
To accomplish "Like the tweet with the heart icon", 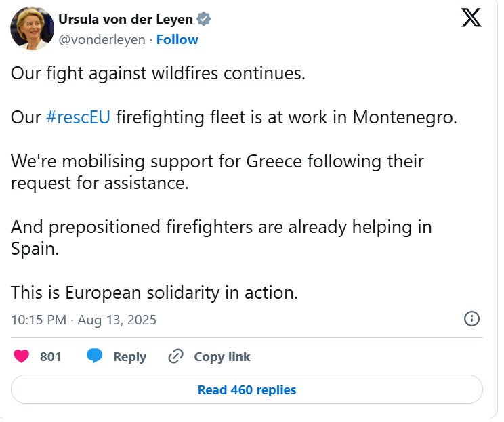I will (22, 356).
